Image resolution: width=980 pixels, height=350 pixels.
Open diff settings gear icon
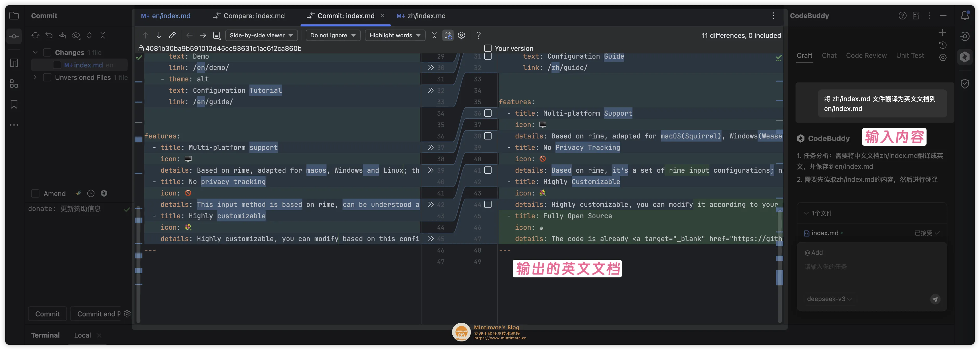[x=461, y=35]
